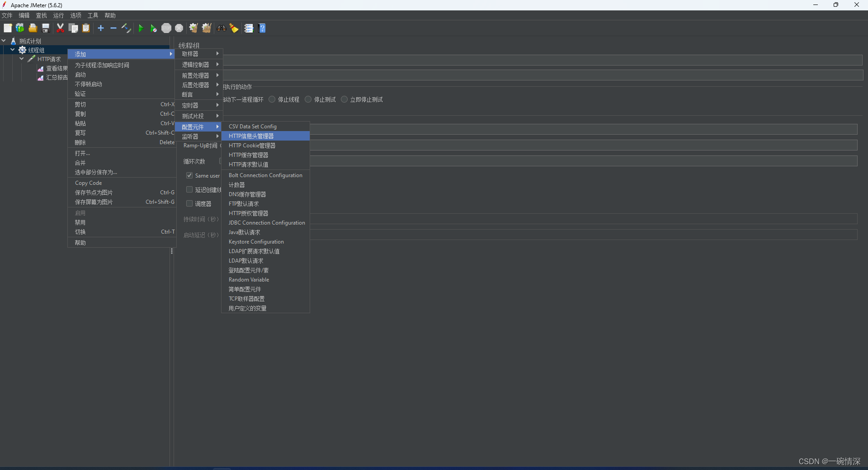Toggle the Same user checkbox

[x=189, y=175]
